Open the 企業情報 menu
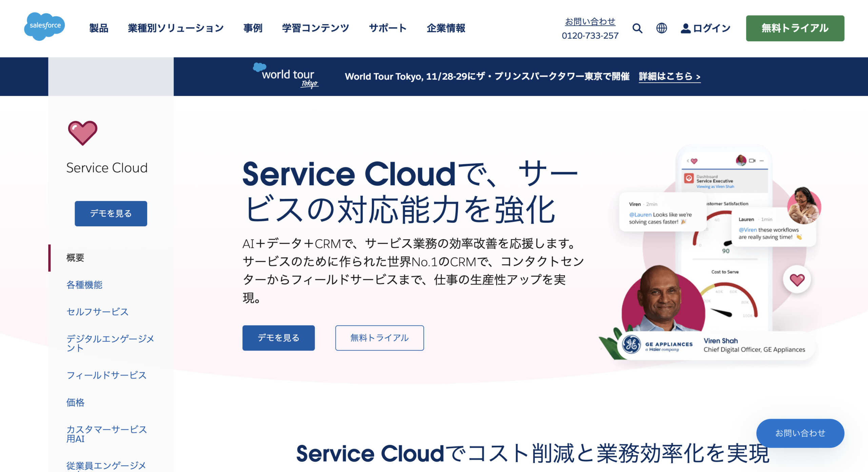The width and height of the screenshot is (868, 472). pos(446,28)
